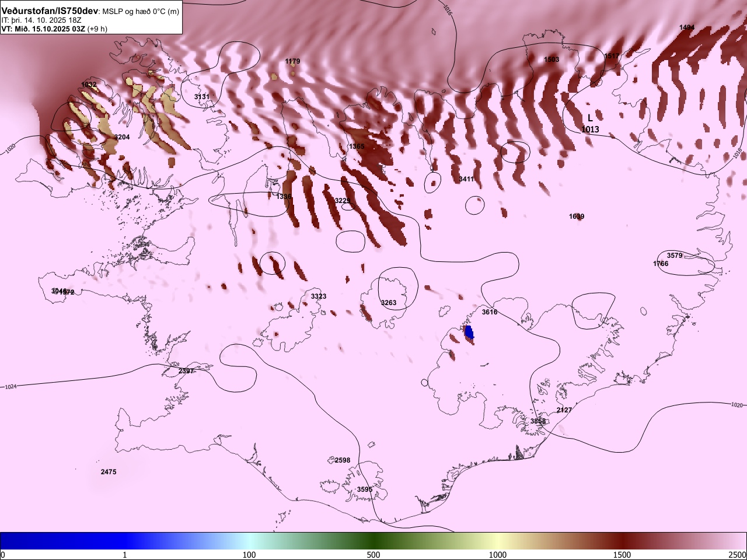
Task: Click the "3858" height value
Action: [538, 421]
